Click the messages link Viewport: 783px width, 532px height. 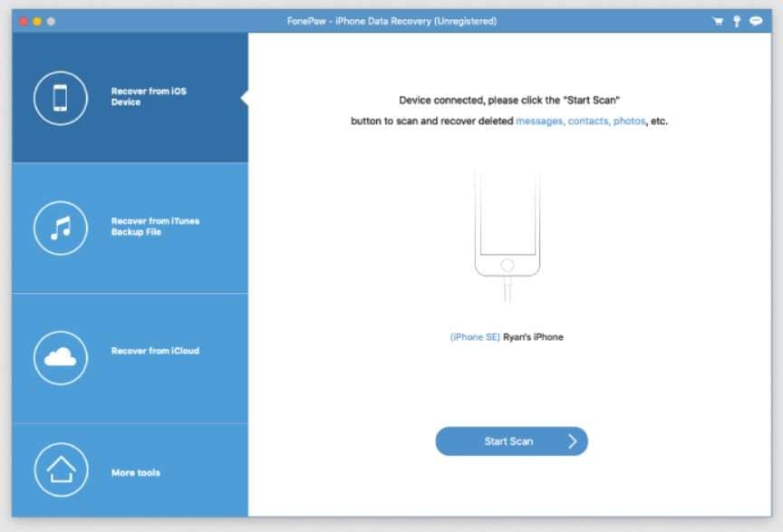coord(540,121)
